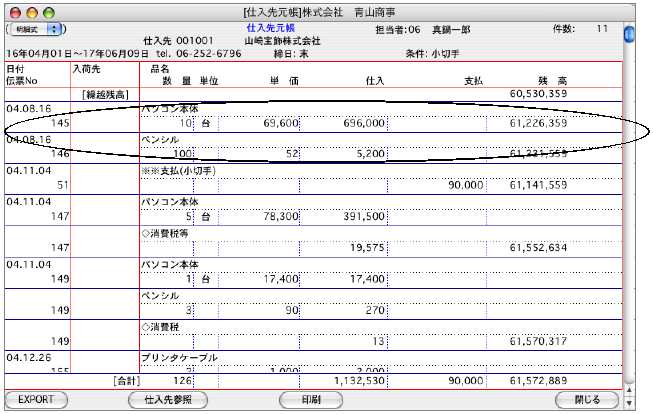Click the green zoom window light

pos(47,9)
